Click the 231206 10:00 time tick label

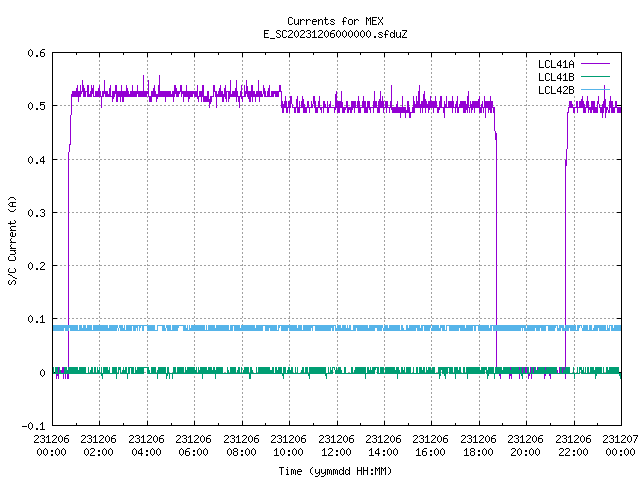pyautogui.click(x=288, y=446)
